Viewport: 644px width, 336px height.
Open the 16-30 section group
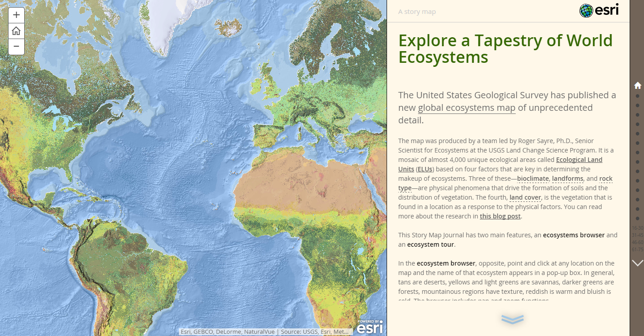[x=637, y=228]
